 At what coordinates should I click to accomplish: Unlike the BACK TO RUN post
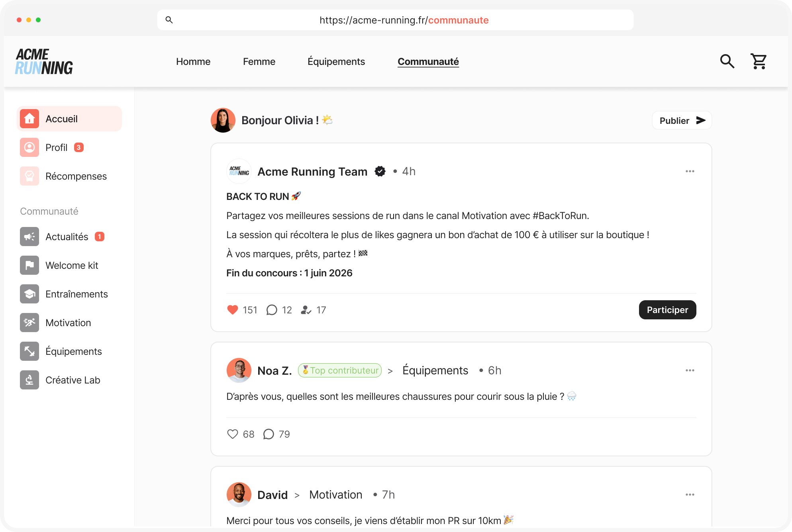(233, 310)
